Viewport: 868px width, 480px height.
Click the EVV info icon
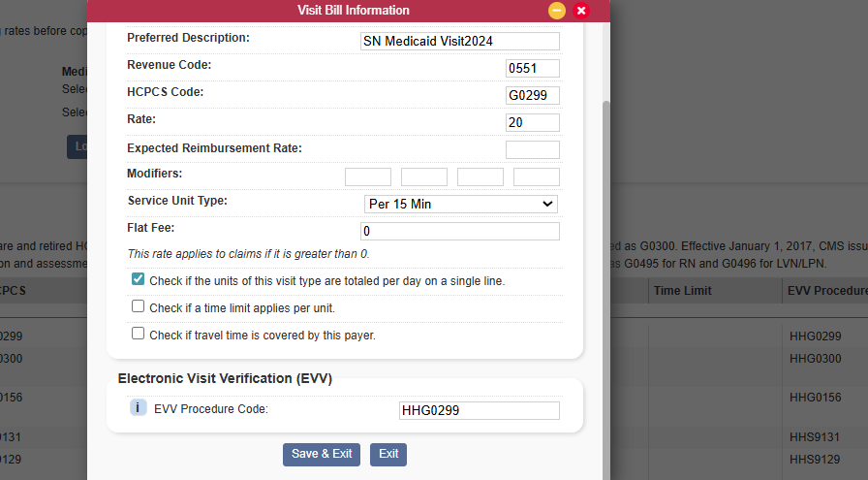(x=138, y=408)
